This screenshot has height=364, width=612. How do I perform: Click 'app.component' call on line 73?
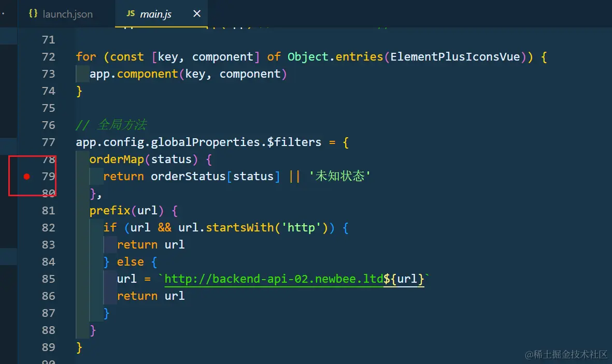[x=134, y=74]
